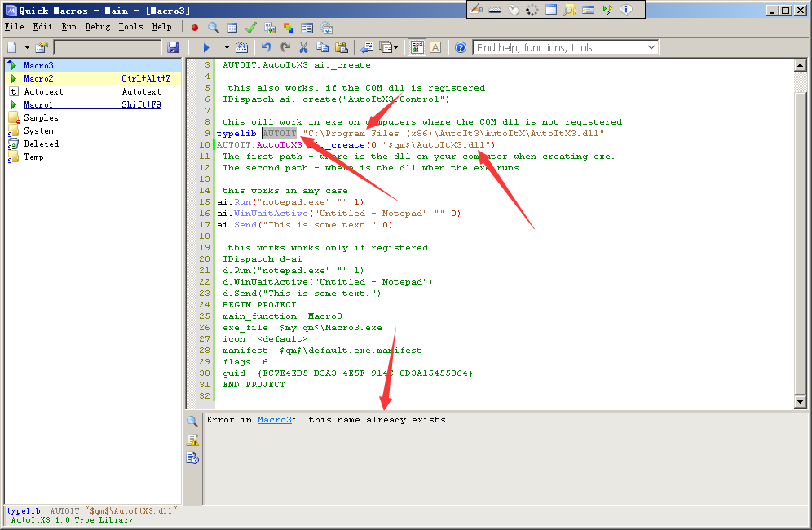
Task: Click the document help icon beside output pane
Action: click(x=192, y=458)
